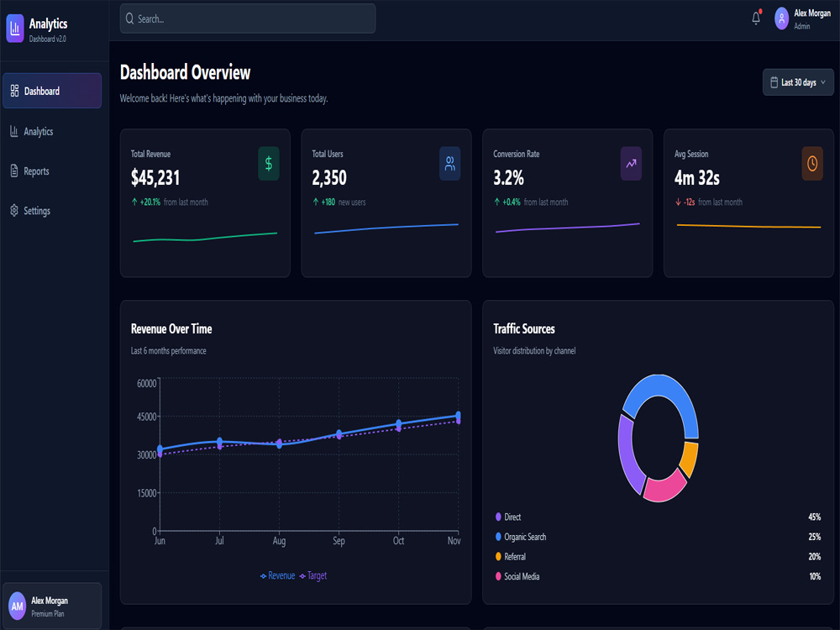The image size is (840, 630).
Task: Click the $45,231 revenue value
Action: 155,178
